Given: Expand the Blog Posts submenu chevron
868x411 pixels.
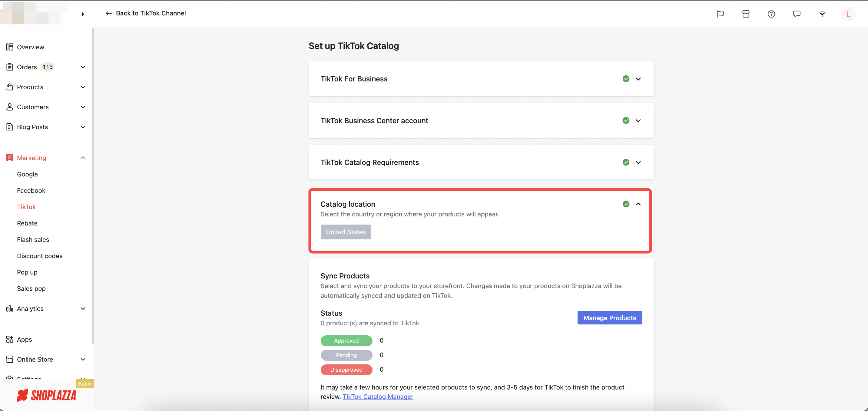Looking at the screenshot, I should click(83, 127).
